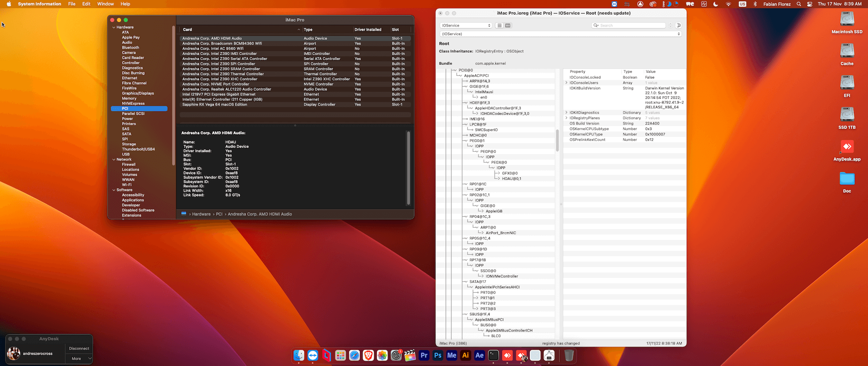Expand the IOKitDiagnostics dictionary property

566,113
